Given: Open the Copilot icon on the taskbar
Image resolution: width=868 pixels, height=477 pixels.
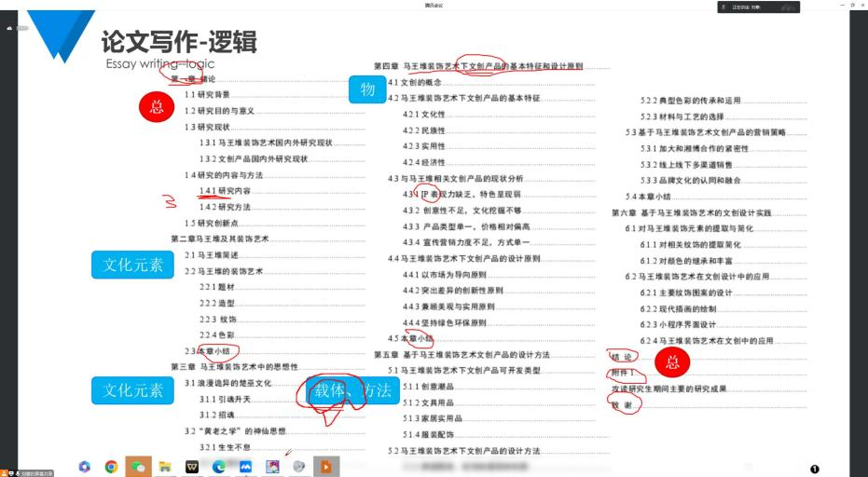Looking at the screenshot, I should point(84,466).
